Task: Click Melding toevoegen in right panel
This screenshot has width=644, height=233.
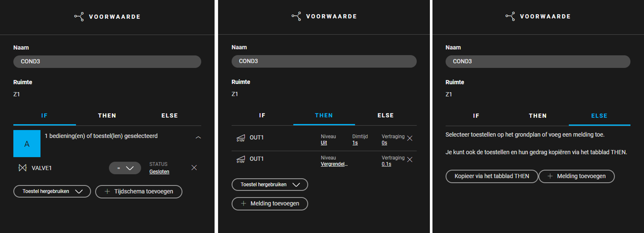Action: (x=576, y=176)
